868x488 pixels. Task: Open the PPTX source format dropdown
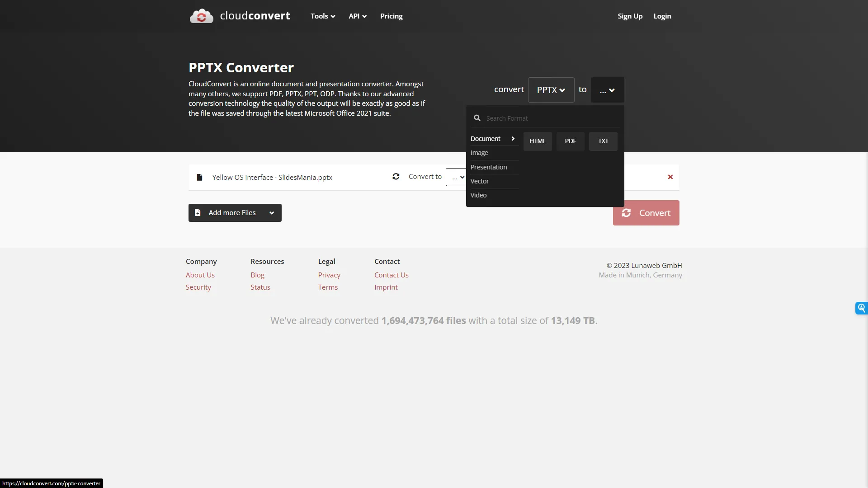[551, 89]
